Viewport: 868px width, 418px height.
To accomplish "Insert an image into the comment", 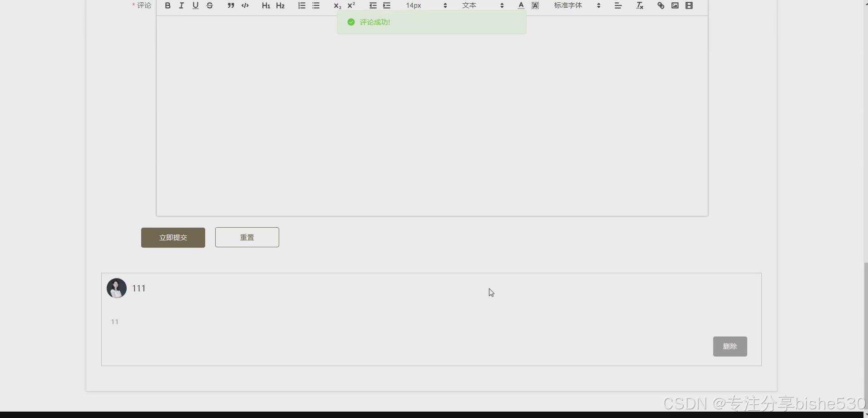I will click(675, 5).
